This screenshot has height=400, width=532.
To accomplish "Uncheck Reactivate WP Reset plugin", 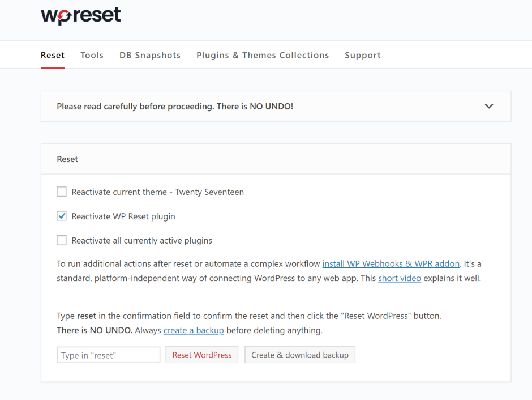I will tap(62, 216).
